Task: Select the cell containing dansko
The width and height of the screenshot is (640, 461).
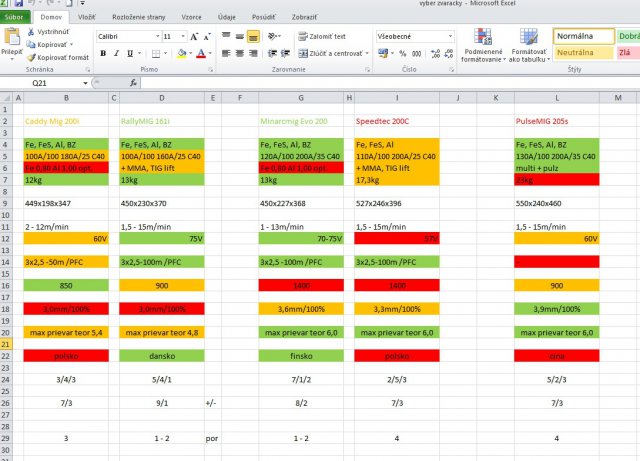Action: (162, 356)
